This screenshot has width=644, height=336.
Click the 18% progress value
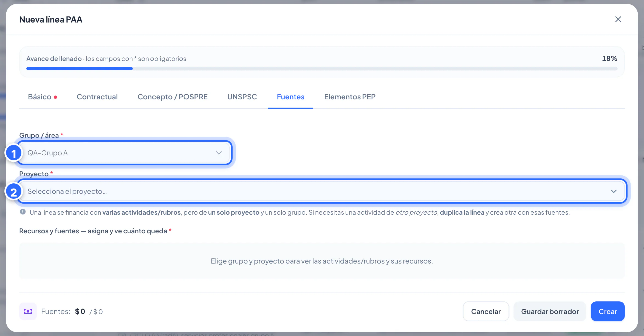[609, 58]
